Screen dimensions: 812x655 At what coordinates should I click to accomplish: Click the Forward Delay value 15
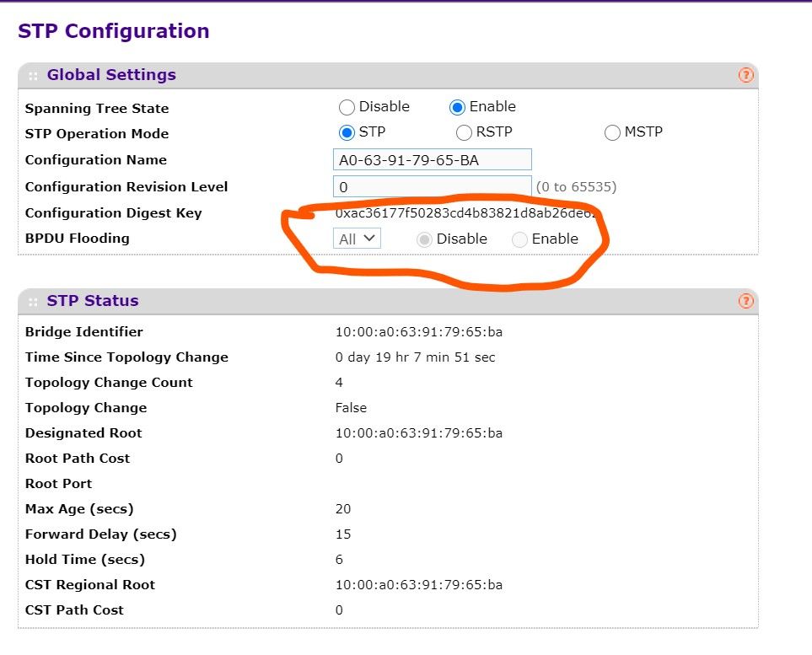(x=343, y=534)
